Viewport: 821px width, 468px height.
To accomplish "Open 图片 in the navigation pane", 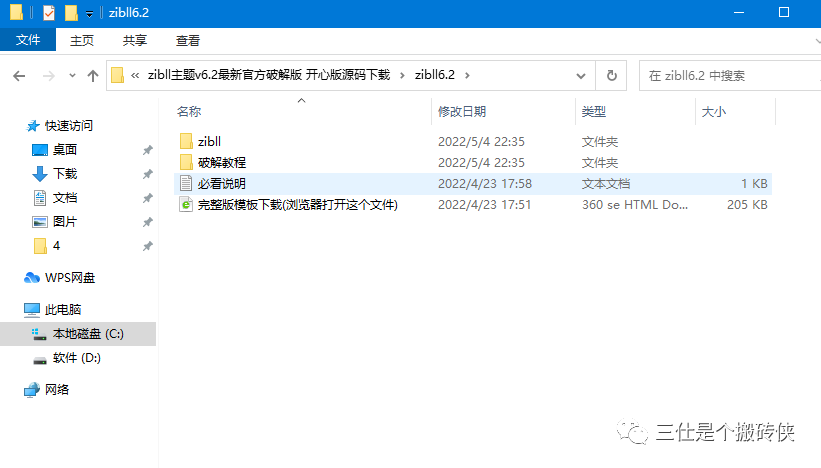I will [x=65, y=222].
